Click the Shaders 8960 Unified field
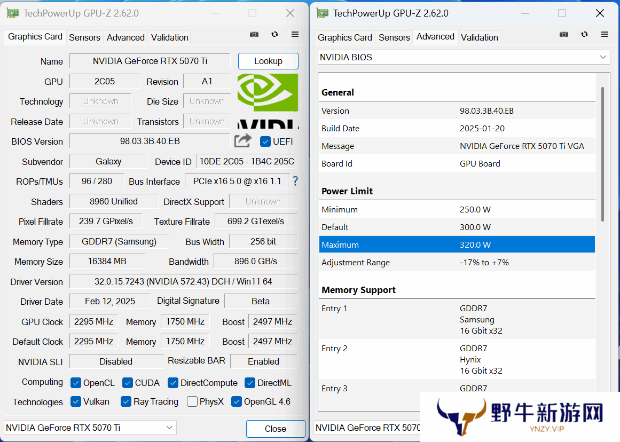This screenshot has height=442, width=620. tap(113, 201)
